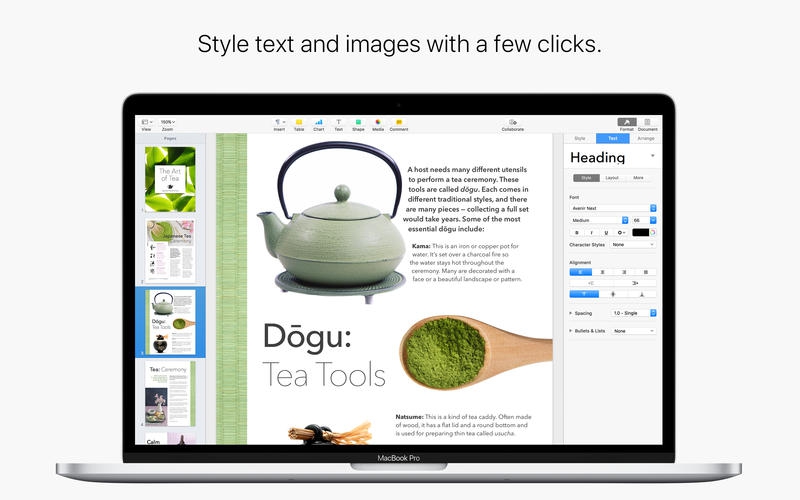Open the color wheel next to text color
The image size is (800, 500).
[x=653, y=233]
